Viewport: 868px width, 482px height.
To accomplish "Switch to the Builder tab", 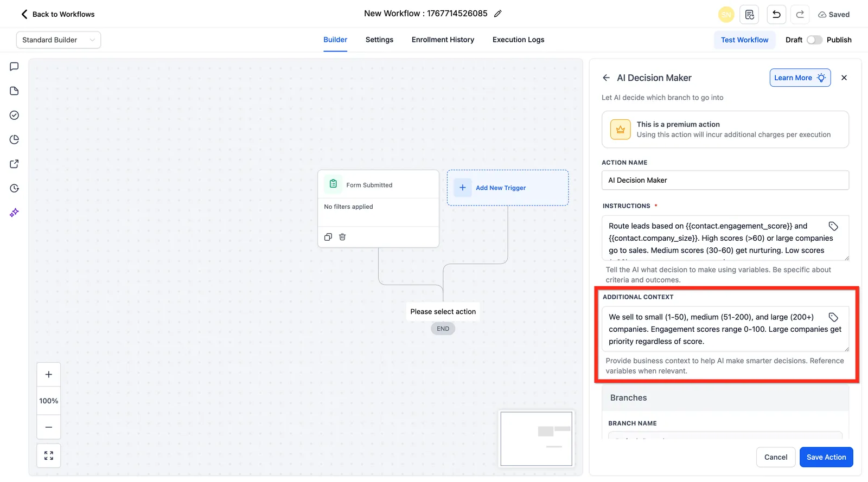I will point(335,40).
